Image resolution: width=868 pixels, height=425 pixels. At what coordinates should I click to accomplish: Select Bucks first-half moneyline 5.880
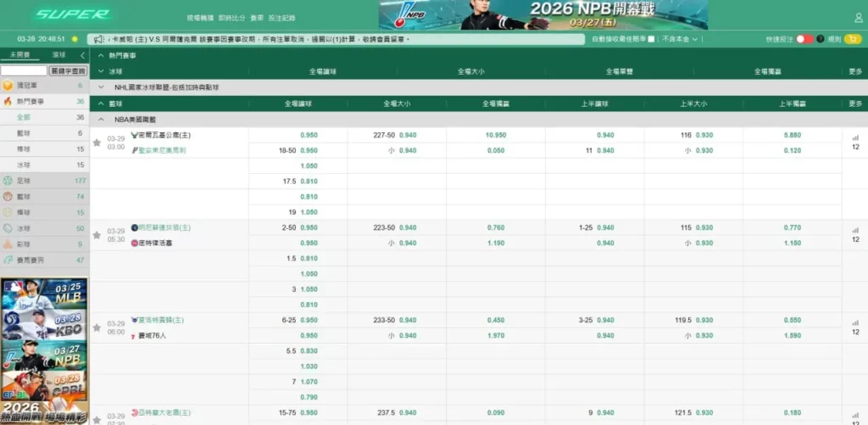click(793, 135)
